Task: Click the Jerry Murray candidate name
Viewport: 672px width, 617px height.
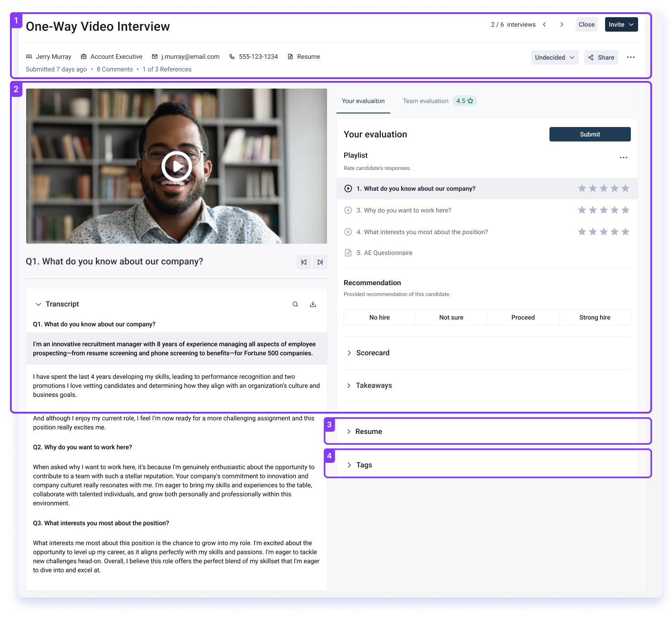Action: [48, 57]
